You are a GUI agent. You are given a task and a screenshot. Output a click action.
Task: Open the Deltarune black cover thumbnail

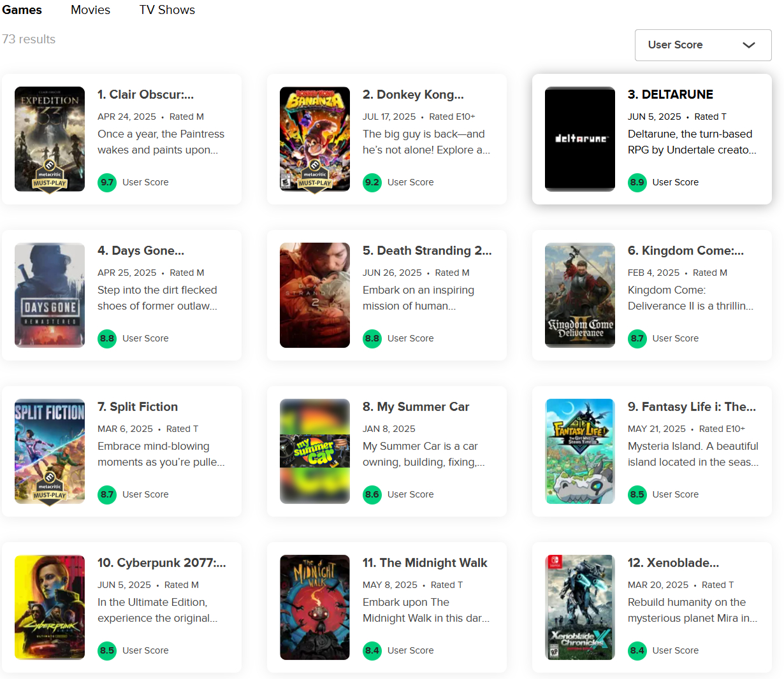[580, 139]
